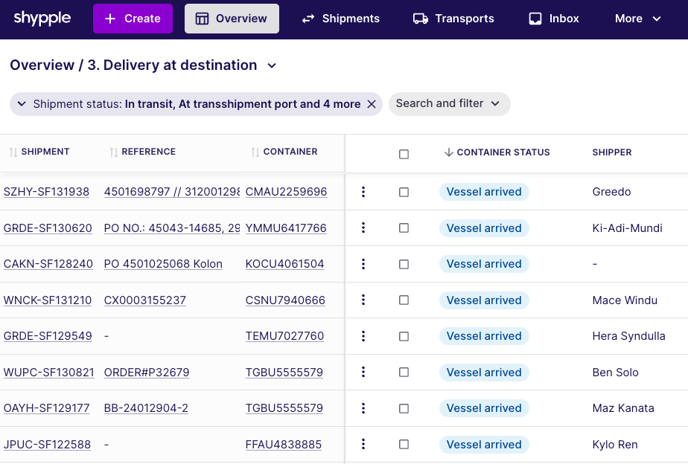Open shipment SZHY-SF131938
The height and width of the screenshot is (464, 688).
47,192
